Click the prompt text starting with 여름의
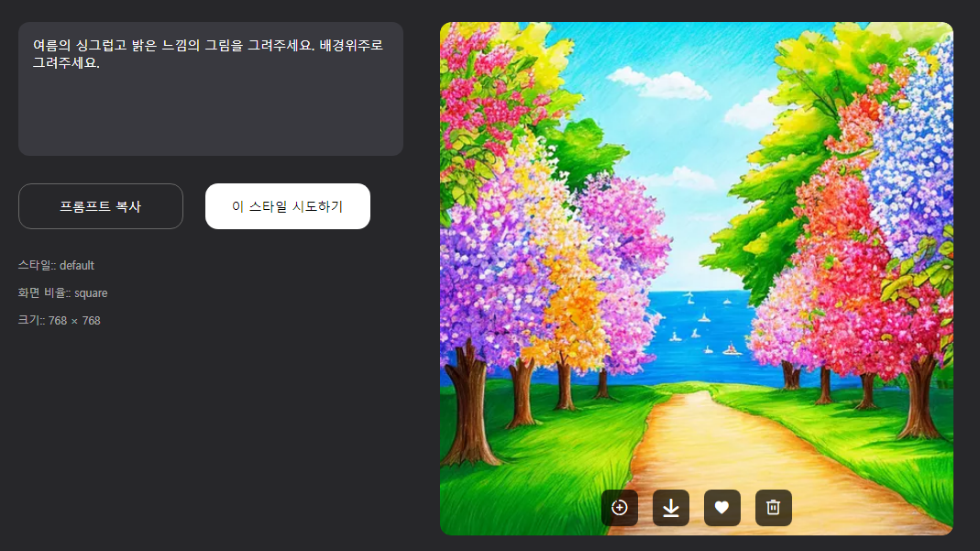 [207, 54]
